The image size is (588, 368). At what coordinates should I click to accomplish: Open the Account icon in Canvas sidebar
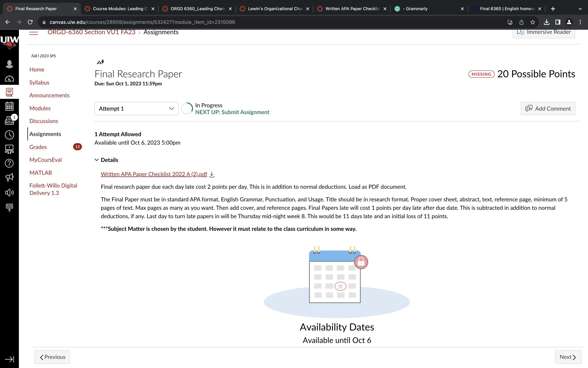(x=9, y=64)
